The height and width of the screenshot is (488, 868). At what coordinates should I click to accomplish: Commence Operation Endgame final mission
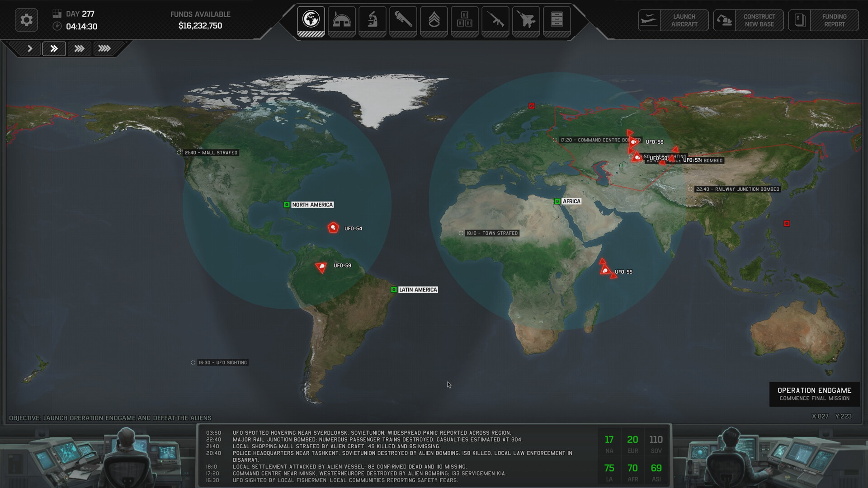tap(815, 394)
